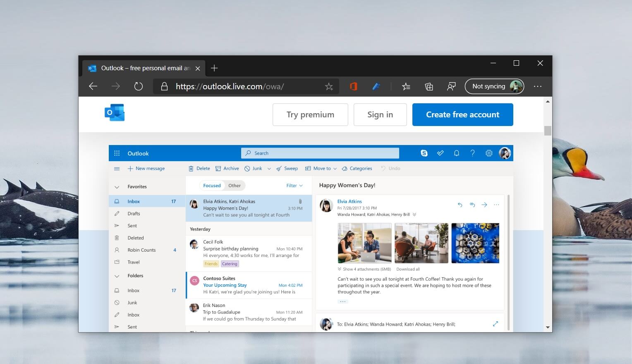Click in the Outlook Search field

click(320, 153)
